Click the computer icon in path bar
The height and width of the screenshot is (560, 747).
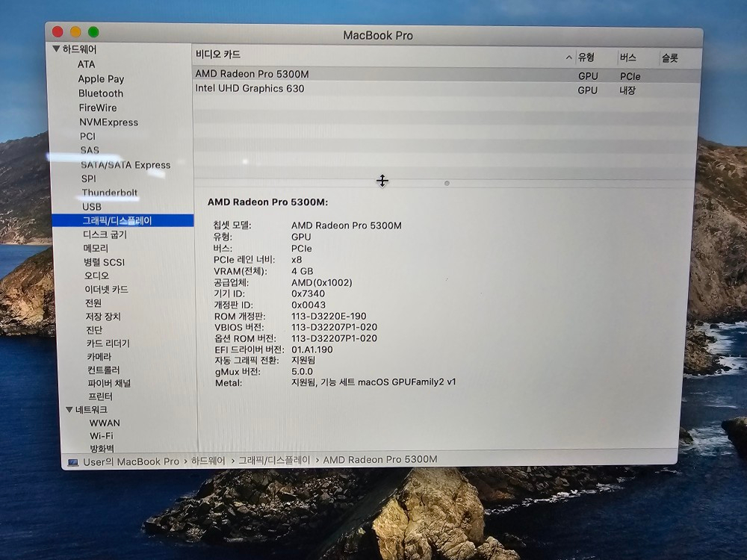click(x=73, y=462)
